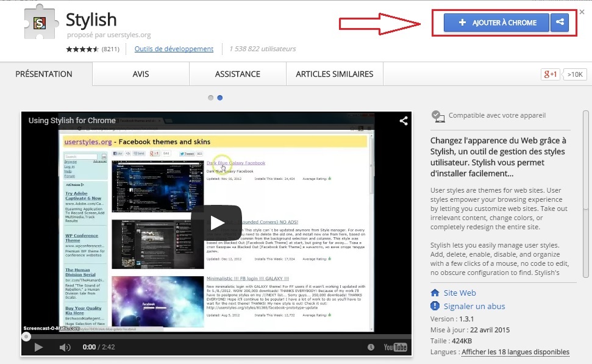Click the Version : 1.3.1 text

tap(452, 319)
